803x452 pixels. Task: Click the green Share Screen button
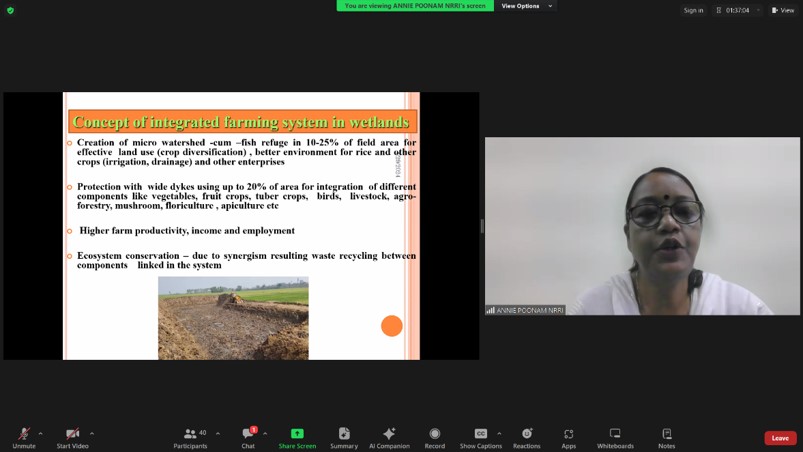[297, 436]
